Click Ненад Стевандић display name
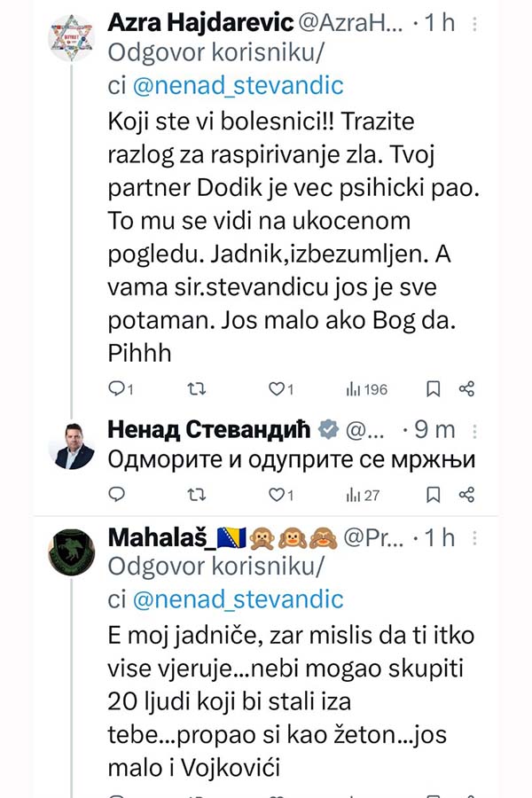 click(x=209, y=430)
